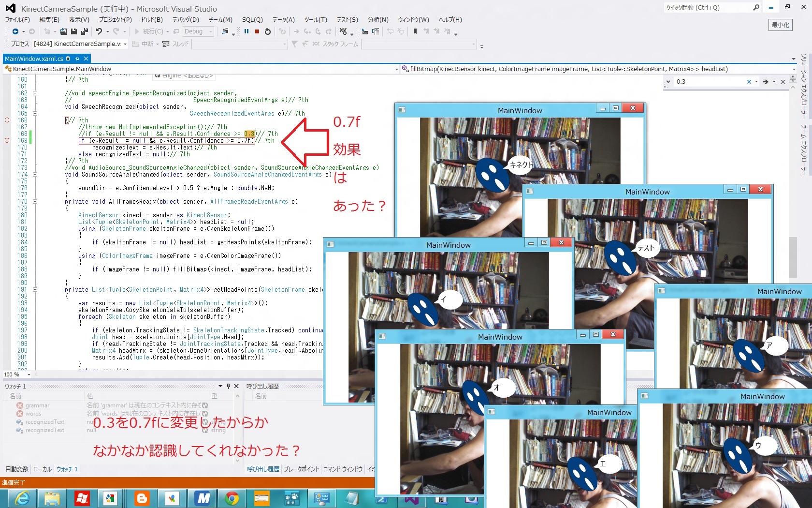This screenshot has width=812, height=508.
Task: Switch to the ローカル tab
Action: pyautogui.click(x=43, y=469)
